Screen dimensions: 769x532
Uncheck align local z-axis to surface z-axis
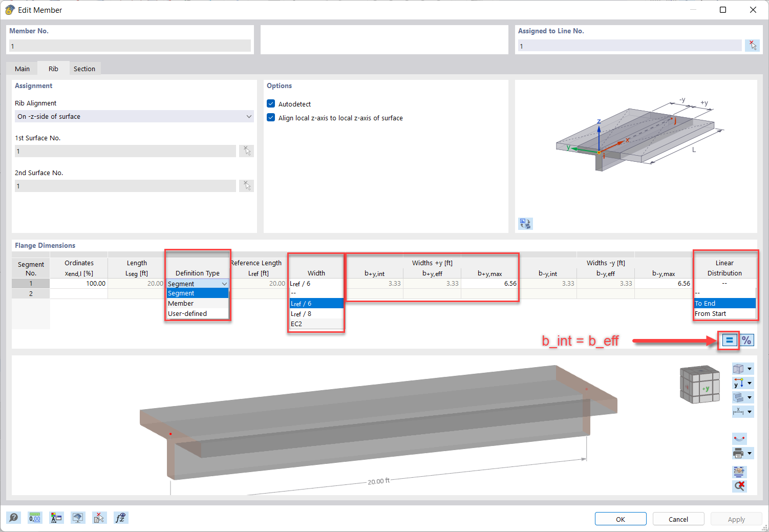click(x=271, y=117)
